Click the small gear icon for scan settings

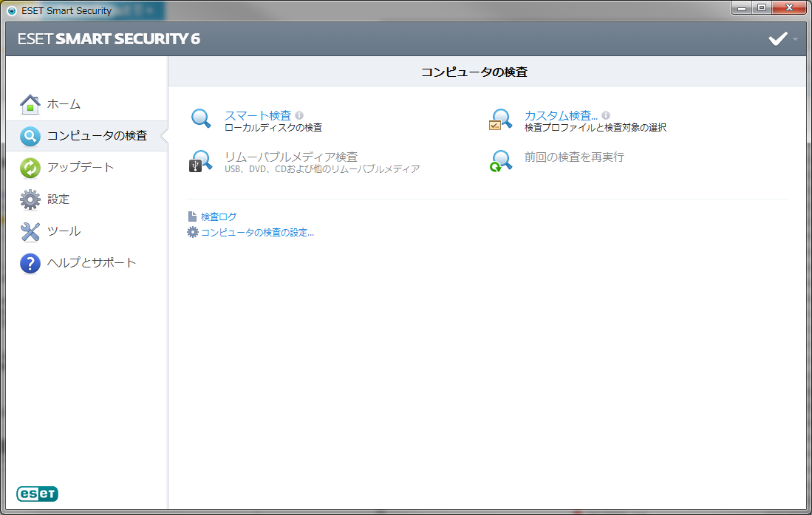193,232
